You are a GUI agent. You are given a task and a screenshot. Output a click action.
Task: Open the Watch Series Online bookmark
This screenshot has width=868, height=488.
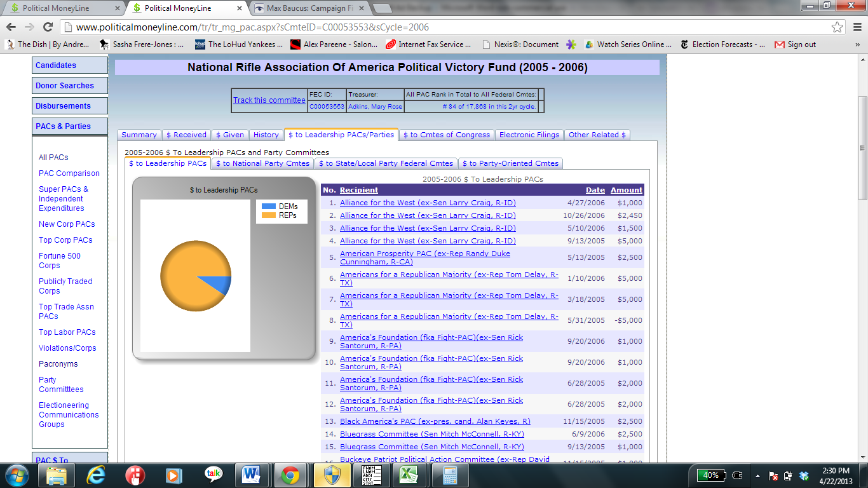coord(628,44)
